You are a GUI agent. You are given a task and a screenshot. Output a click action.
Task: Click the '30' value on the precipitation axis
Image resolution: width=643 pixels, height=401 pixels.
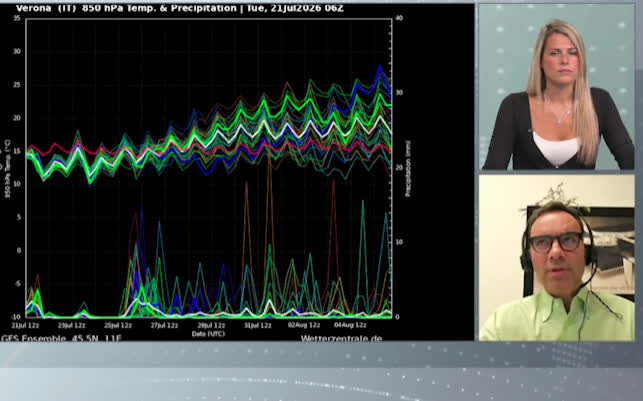[399, 93]
